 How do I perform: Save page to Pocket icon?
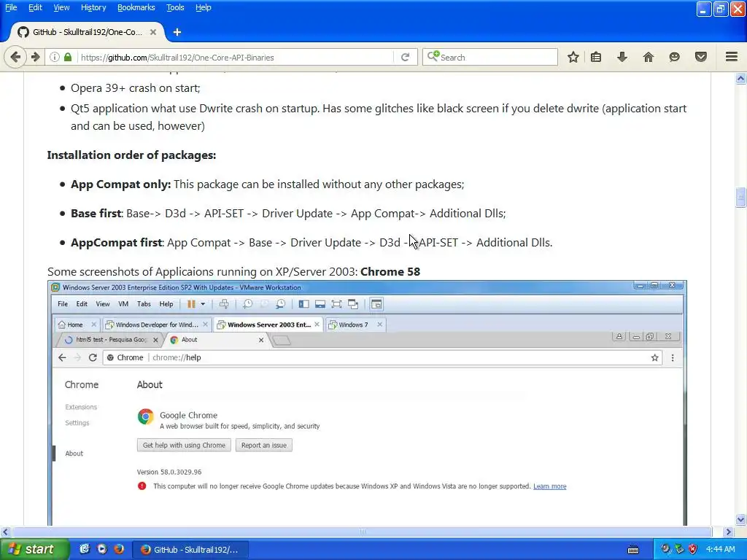[700, 57]
